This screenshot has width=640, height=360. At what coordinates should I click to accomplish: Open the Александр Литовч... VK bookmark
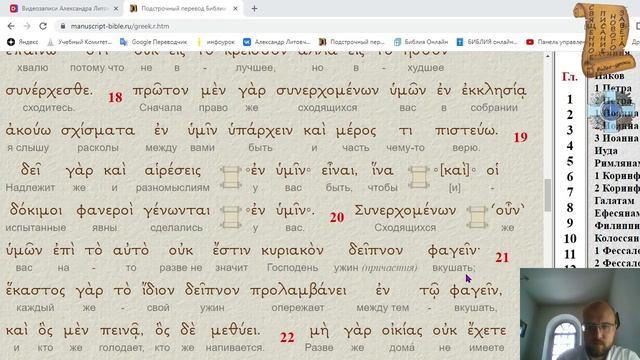[x=277, y=42]
